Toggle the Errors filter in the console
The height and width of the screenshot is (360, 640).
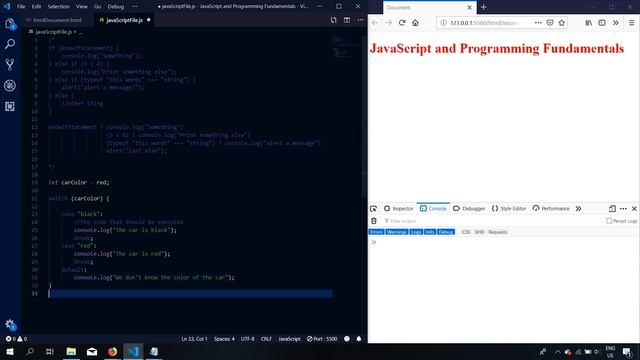coord(376,232)
